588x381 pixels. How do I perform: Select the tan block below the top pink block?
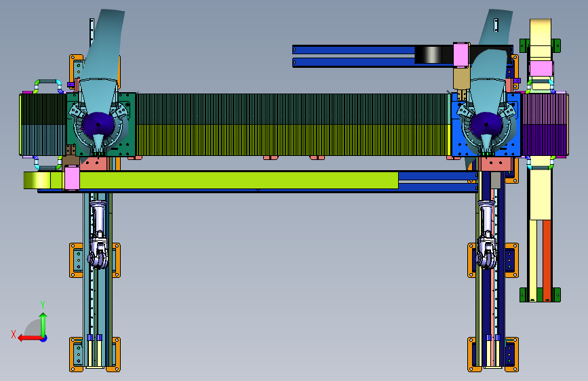pos(461,79)
